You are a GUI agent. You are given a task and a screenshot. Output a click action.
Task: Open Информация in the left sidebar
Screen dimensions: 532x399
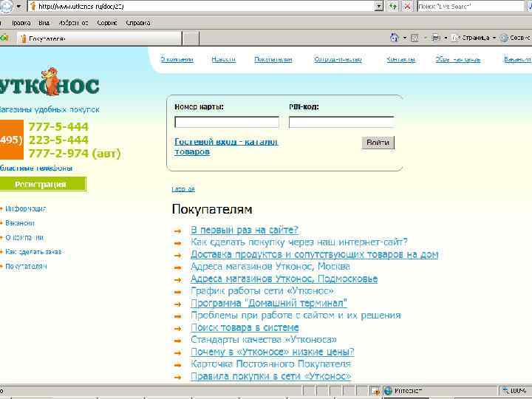point(25,208)
